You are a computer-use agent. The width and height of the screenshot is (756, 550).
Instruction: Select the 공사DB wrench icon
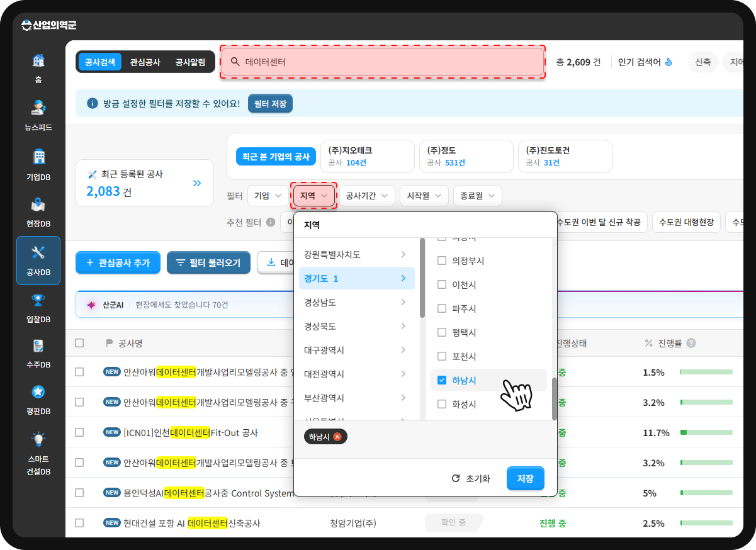click(x=38, y=253)
